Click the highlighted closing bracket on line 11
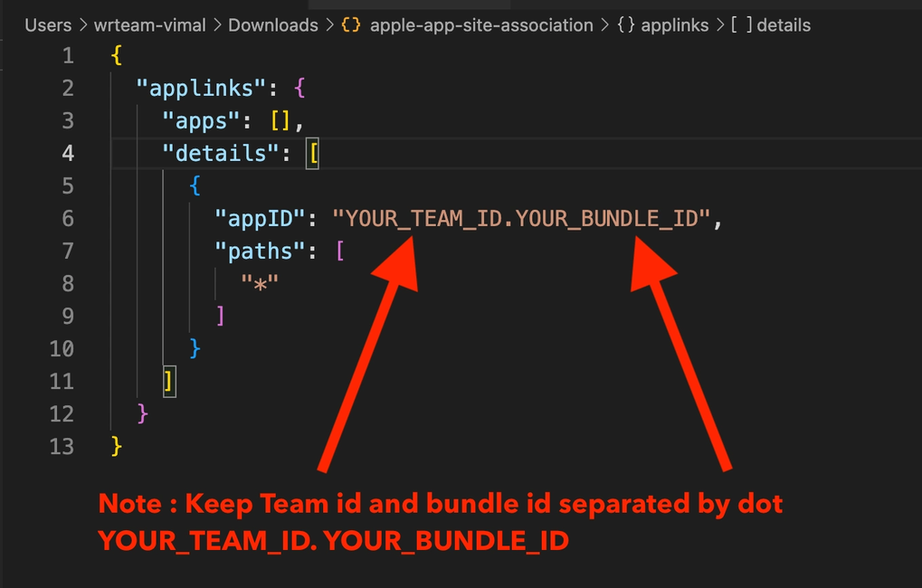The image size is (922, 588). pyautogui.click(x=167, y=381)
